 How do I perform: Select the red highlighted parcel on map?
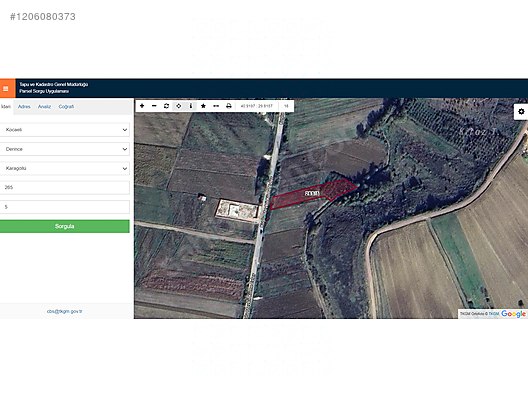pyautogui.click(x=313, y=195)
